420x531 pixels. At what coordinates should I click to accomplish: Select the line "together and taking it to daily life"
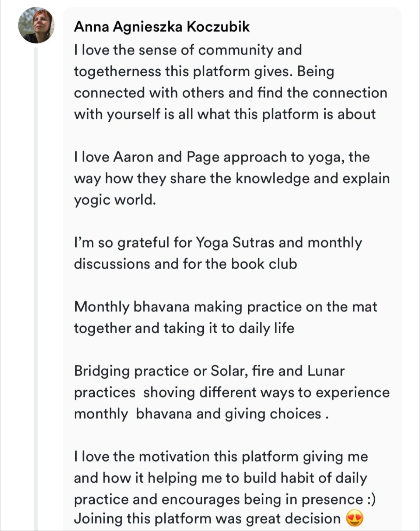tap(184, 328)
